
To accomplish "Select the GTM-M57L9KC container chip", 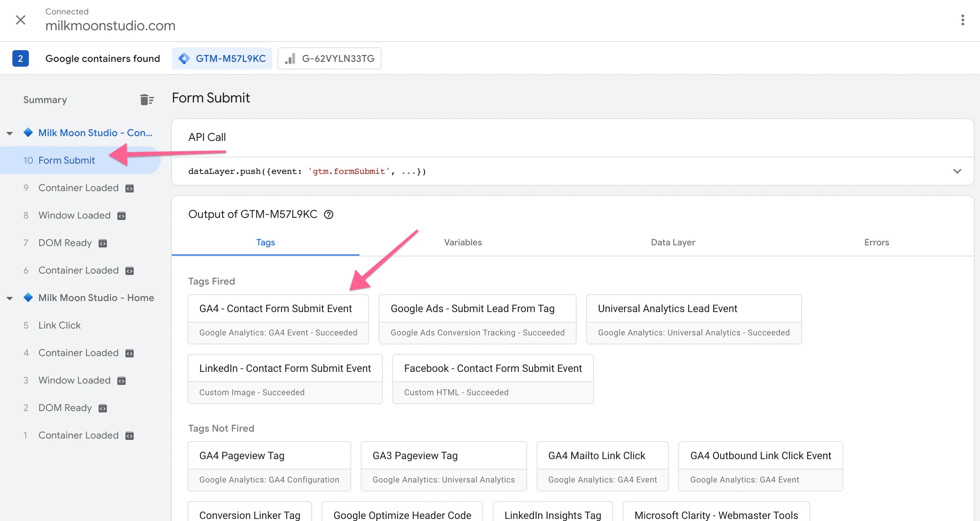I will [222, 59].
